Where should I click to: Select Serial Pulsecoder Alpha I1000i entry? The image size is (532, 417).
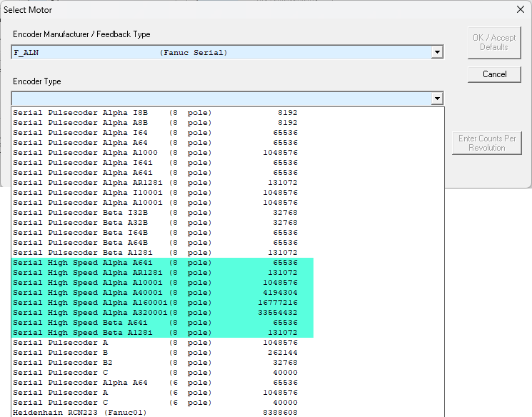(228, 193)
